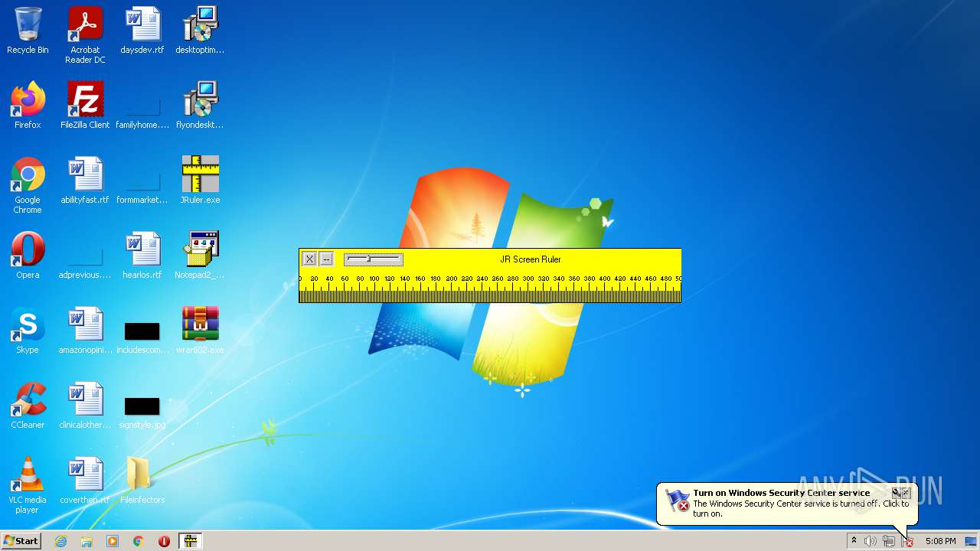Launch Firefox from the desktop
The width and height of the screenshot is (980, 551).
pyautogui.click(x=28, y=106)
